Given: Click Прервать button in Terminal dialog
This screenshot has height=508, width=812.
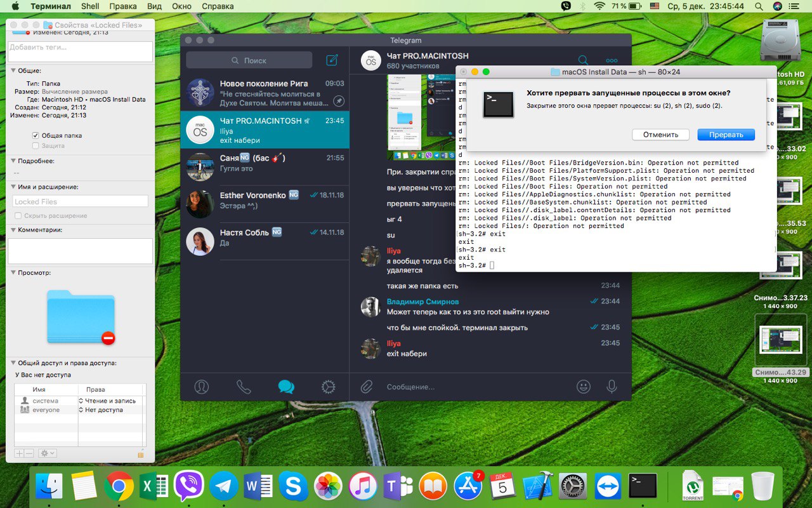Looking at the screenshot, I should pyautogui.click(x=726, y=135).
